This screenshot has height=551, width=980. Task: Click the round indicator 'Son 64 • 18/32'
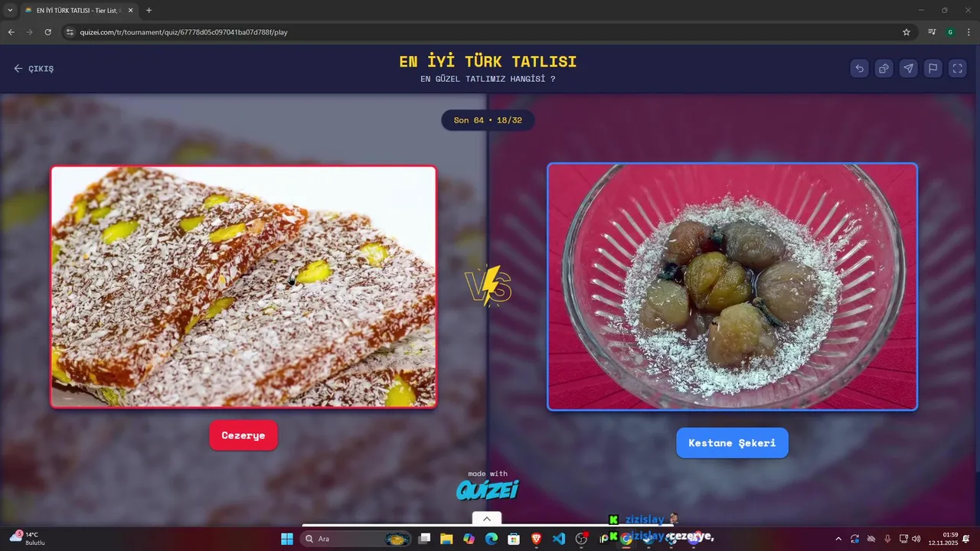[488, 120]
